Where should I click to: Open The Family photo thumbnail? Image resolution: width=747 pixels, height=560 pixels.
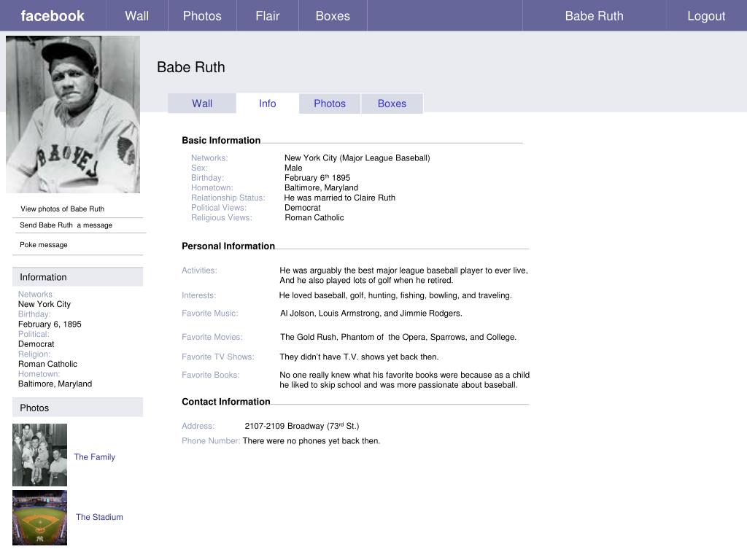[39, 455]
